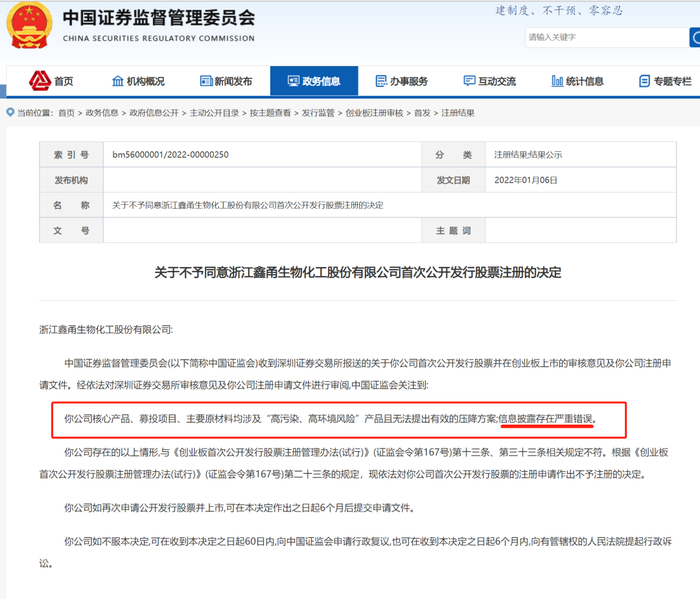The height and width of the screenshot is (599, 700).
Task: Click the red CSRC home icon
Action: 40,81
